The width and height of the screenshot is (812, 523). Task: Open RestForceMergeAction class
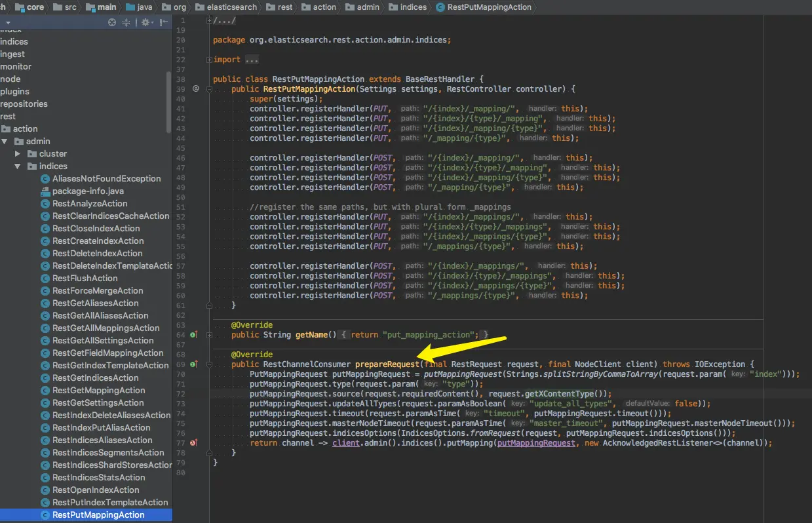(98, 290)
